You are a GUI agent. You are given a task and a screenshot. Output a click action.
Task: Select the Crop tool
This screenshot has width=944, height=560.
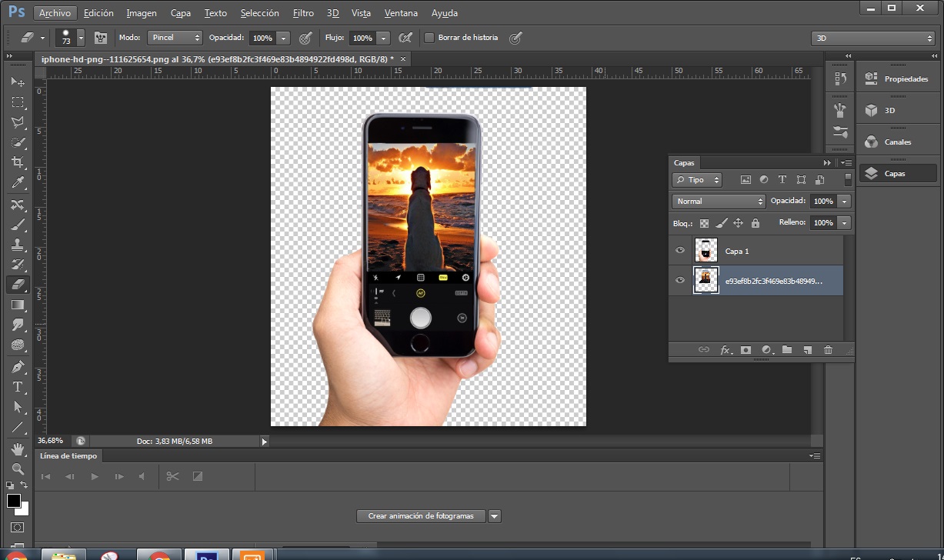tap(17, 162)
